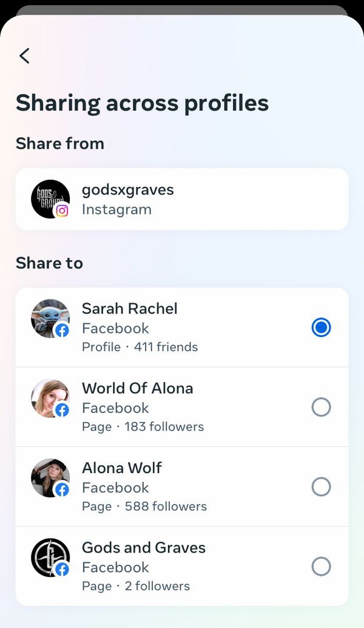
Task: Select the Gods and Graves page radio button
Action: pos(321,566)
